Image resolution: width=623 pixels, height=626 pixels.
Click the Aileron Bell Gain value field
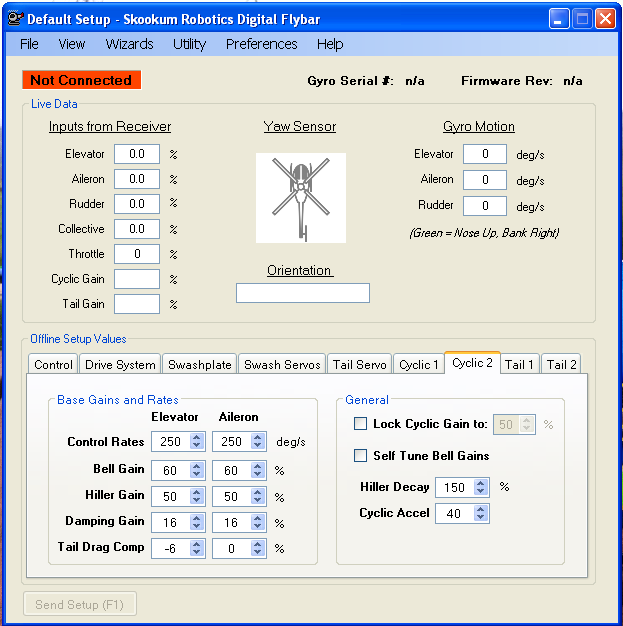pyautogui.click(x=232, y=470)
